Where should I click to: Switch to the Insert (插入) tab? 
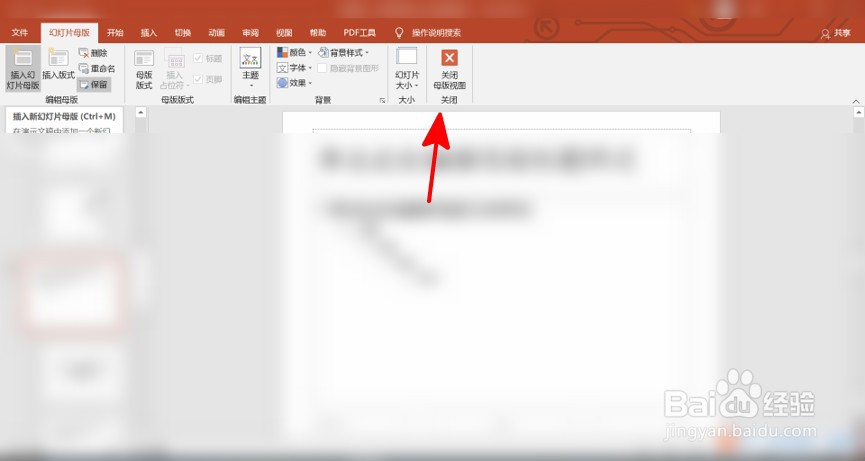coord(148,33)
